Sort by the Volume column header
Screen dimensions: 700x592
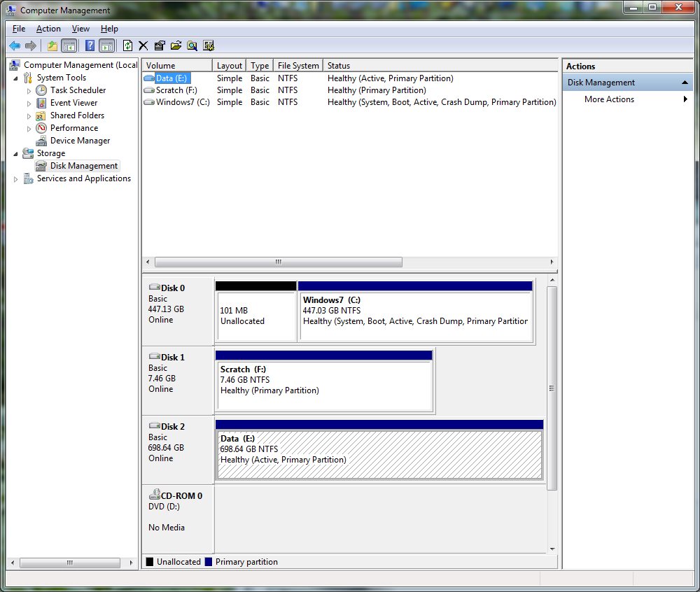177,66
